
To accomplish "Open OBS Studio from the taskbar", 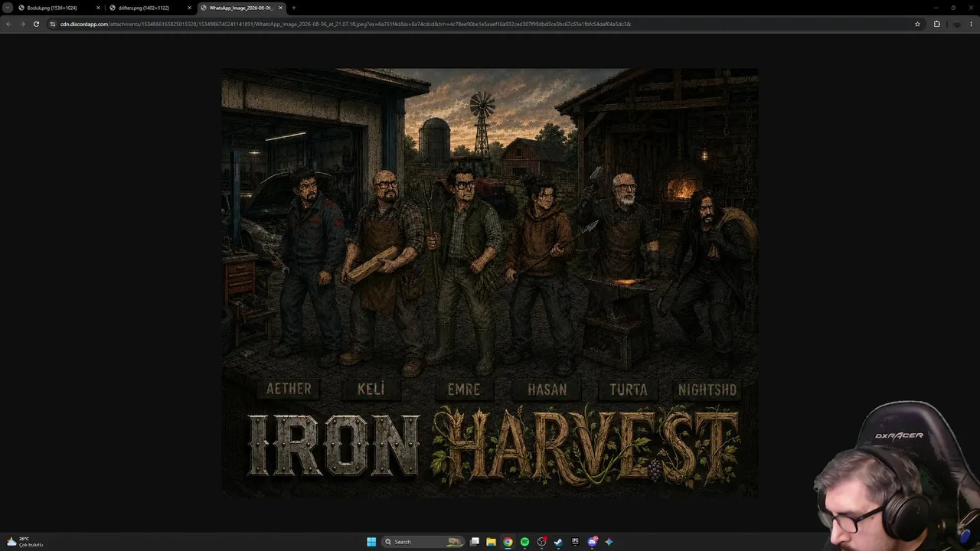I will click(542, 542).
